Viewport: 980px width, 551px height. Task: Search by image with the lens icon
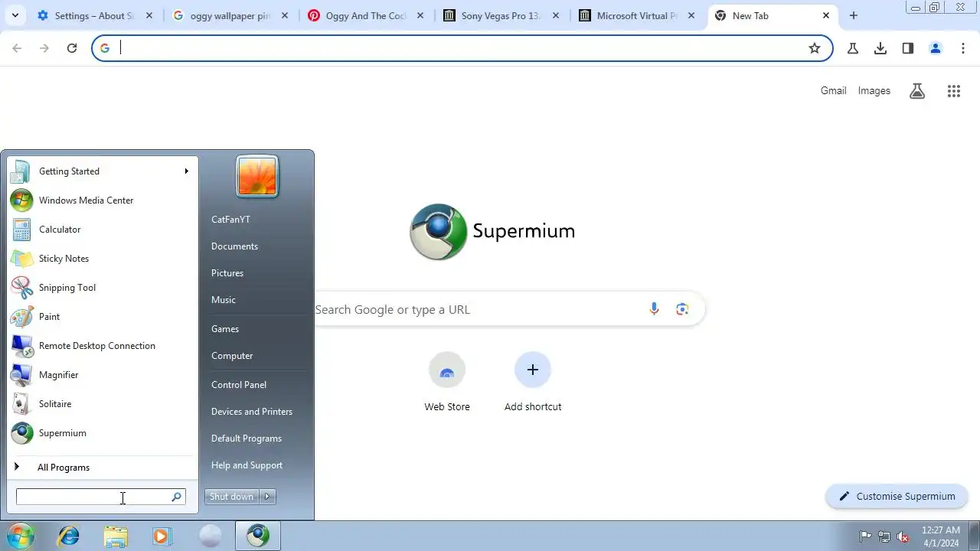tap(682, 309)
